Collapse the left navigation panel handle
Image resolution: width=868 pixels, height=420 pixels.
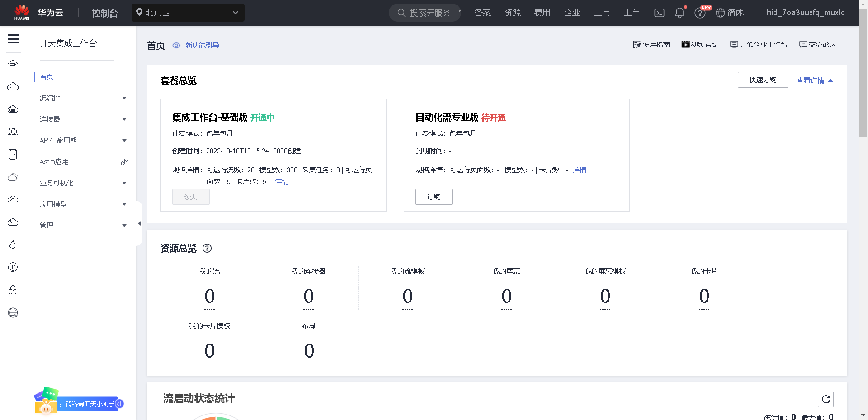click(139, 223)
